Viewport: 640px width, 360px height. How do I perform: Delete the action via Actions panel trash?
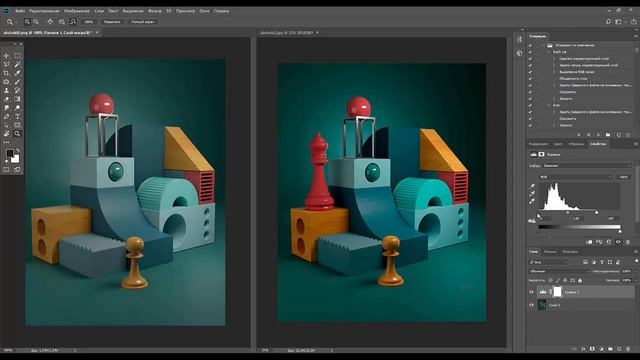(628, 135)
